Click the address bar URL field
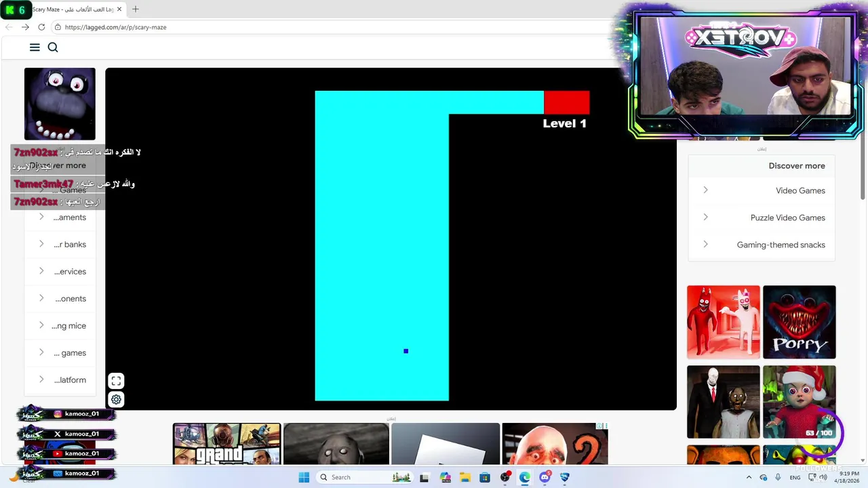The image size is (868, 488). click(332, 27)
